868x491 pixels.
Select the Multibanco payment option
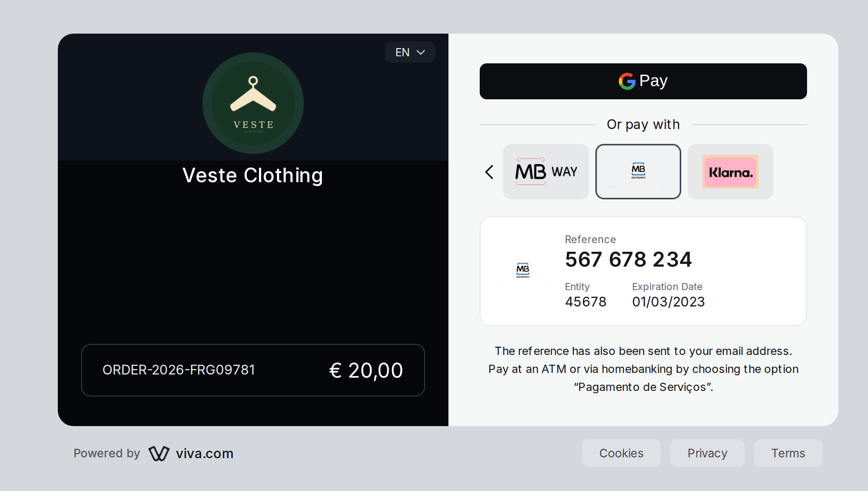[x=638, y=172]
